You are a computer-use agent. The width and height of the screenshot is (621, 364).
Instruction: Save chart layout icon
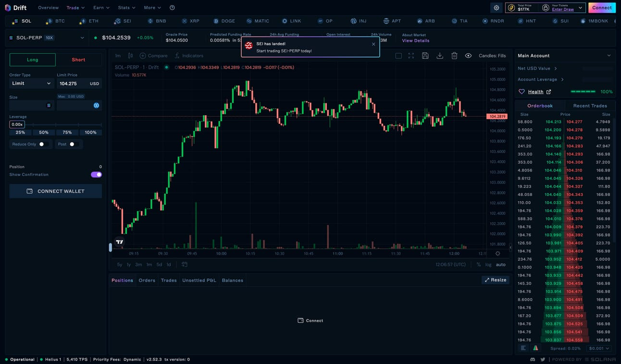[425, 56]
